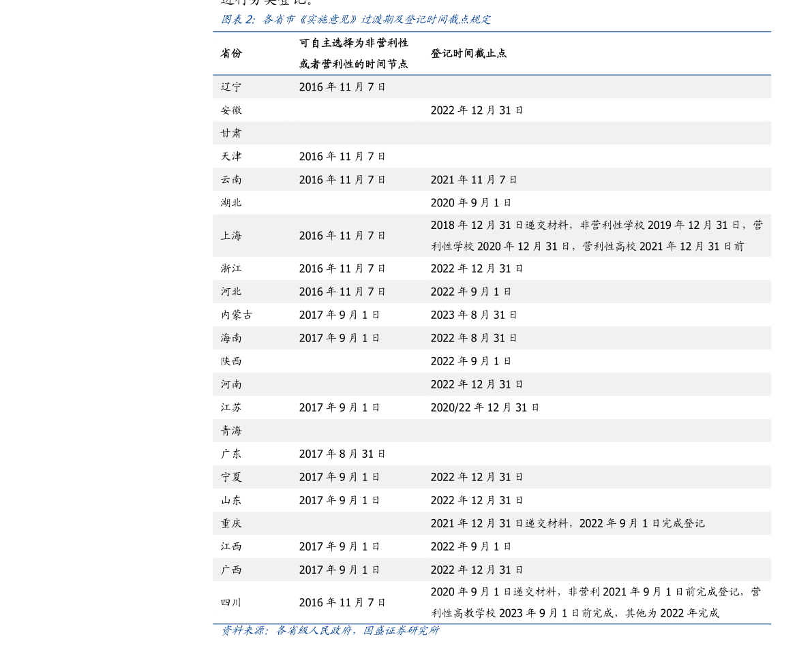Click 江苏's deadline 2020/22年12月31日
This screenshot has width=812, height=650.
click(485, 407)
